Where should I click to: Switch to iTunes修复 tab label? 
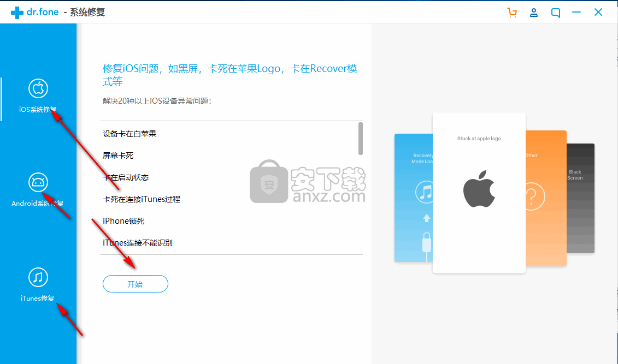[38, 299]
